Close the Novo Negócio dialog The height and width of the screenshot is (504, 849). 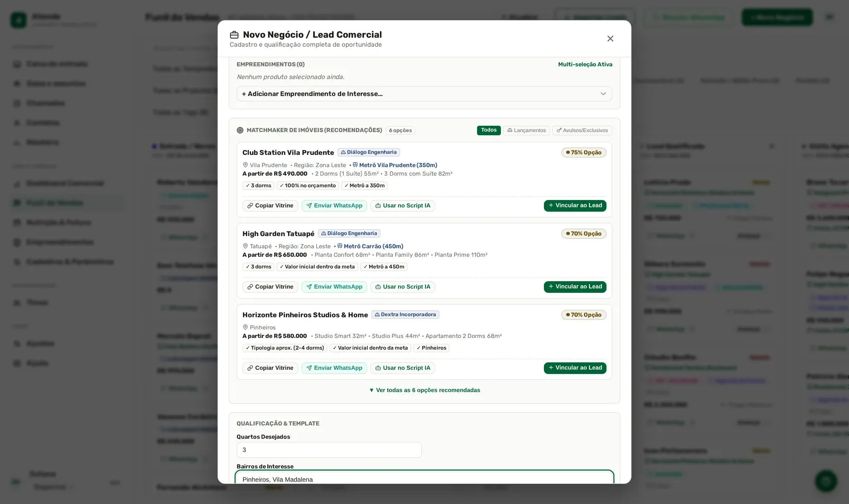610,39
